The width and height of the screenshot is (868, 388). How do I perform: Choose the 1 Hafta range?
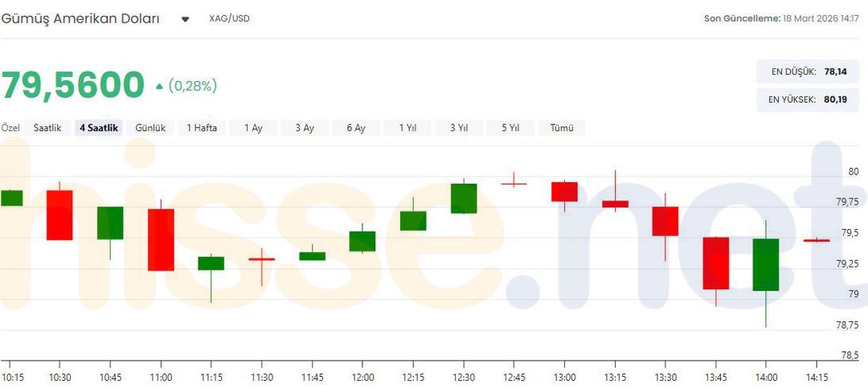tap(202, 128)
